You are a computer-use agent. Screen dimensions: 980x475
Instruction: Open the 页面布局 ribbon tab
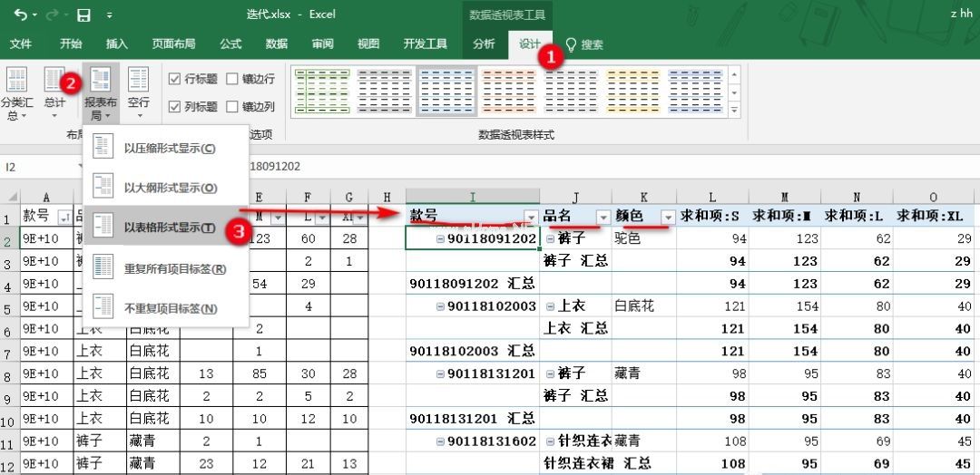(173, 44)
